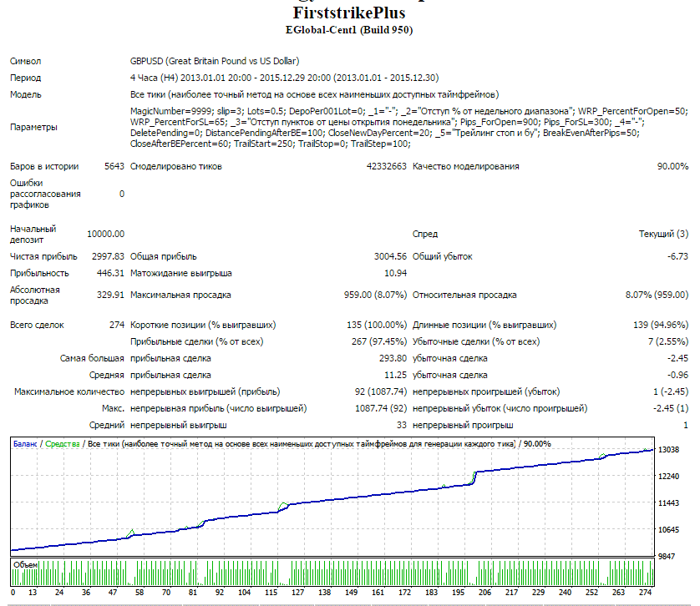Viewport: 700px width, 606px height.
Task: Click the average consecutive wins value 33
Action: 401,425
